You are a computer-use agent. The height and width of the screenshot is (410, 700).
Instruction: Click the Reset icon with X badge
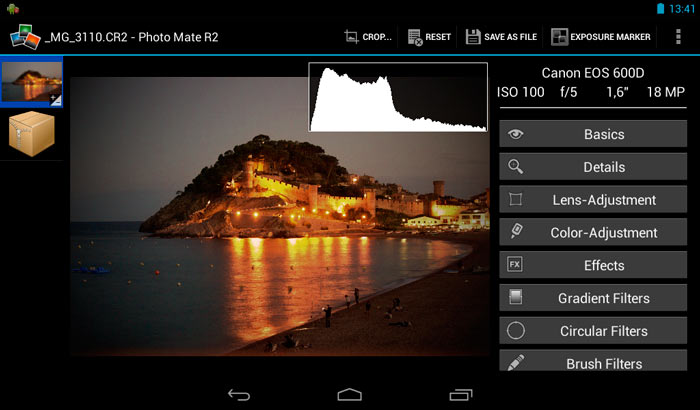pos(415,37)
